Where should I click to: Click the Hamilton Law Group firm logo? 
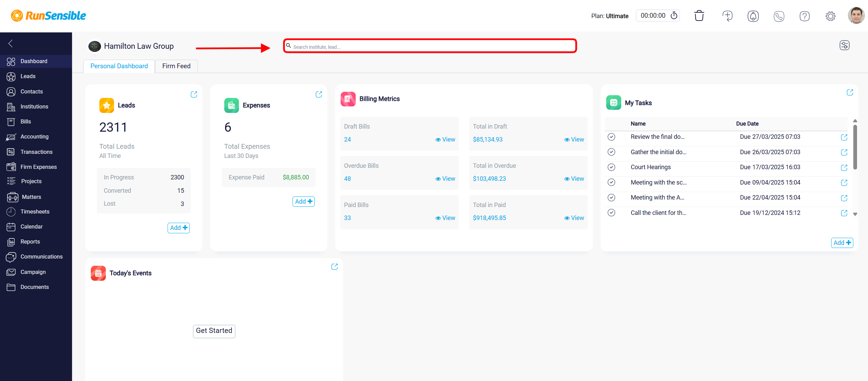coord(95,46)
